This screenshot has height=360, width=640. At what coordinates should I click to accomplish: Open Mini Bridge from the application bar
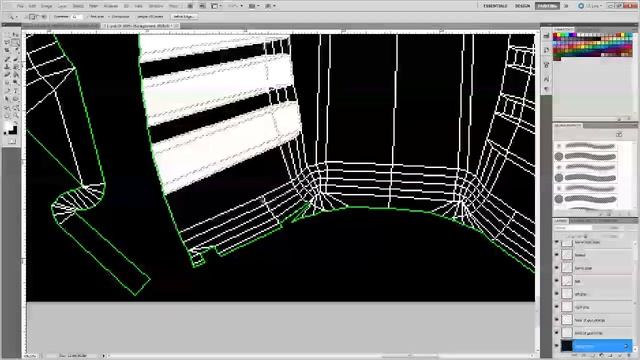202,6
